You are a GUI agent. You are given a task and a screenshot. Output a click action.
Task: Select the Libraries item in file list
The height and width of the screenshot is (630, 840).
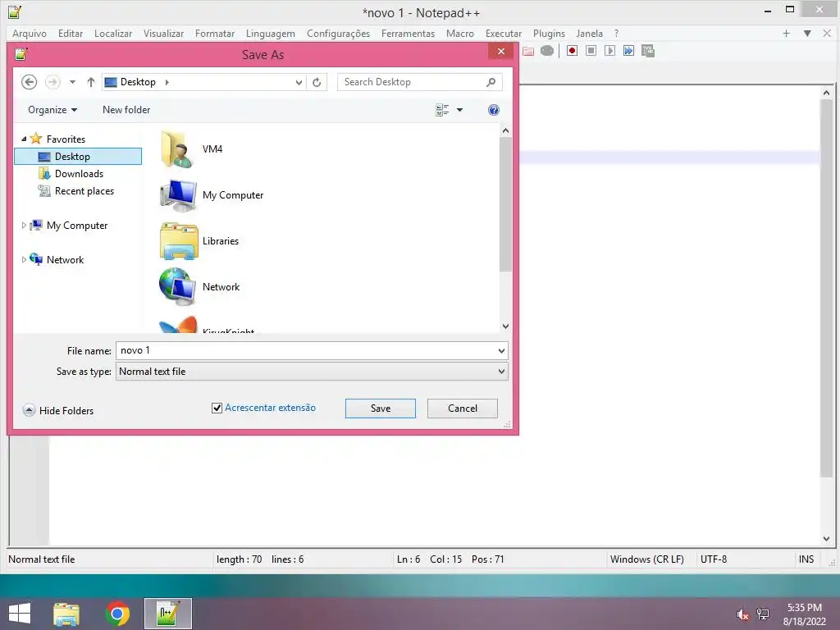coord(199,241)
